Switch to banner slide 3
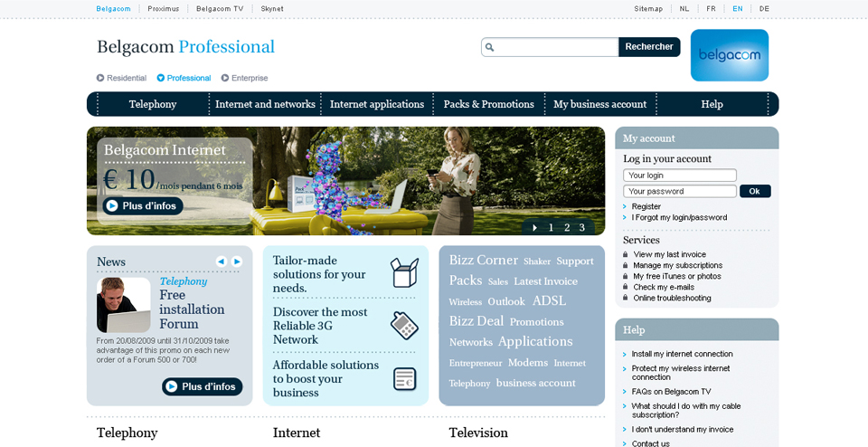The image size is (868, 447). point(581,228)
